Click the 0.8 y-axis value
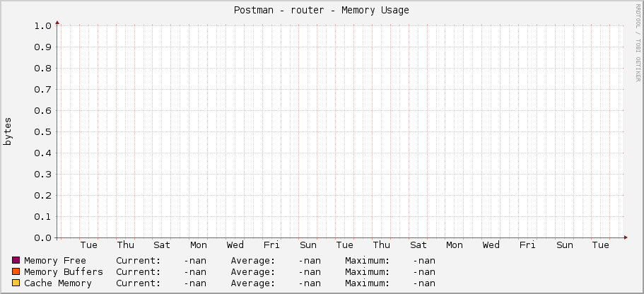This screenshot has width=644, height=294. (42, 68)
